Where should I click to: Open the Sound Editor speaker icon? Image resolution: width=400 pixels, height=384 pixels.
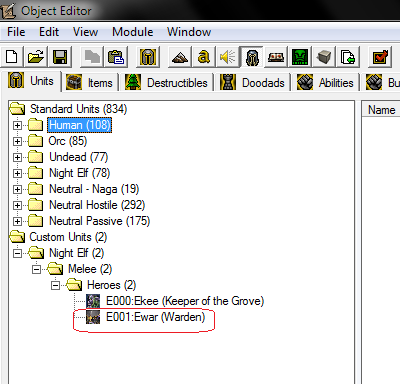coord(228,57)
